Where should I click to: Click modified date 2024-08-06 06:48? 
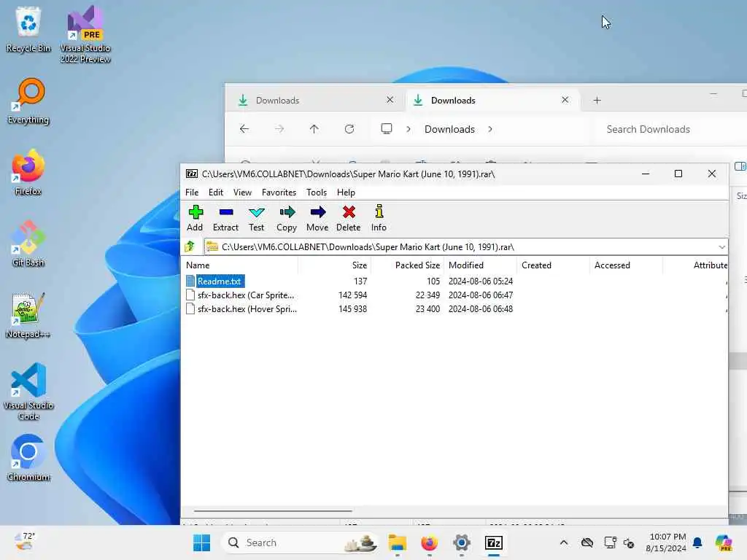click(481, 309)
